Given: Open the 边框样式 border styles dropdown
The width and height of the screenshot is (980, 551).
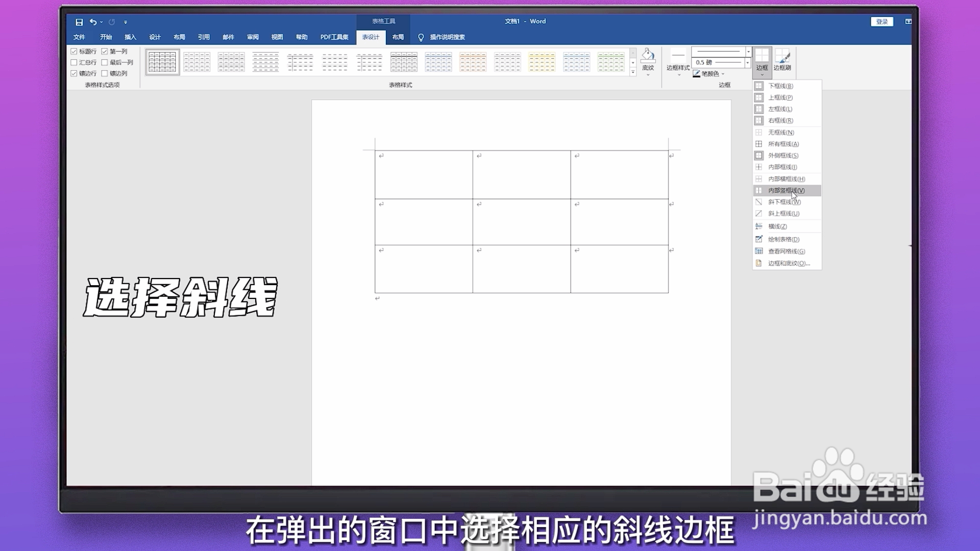Looking at the screenshot, I should click(678, 63).
